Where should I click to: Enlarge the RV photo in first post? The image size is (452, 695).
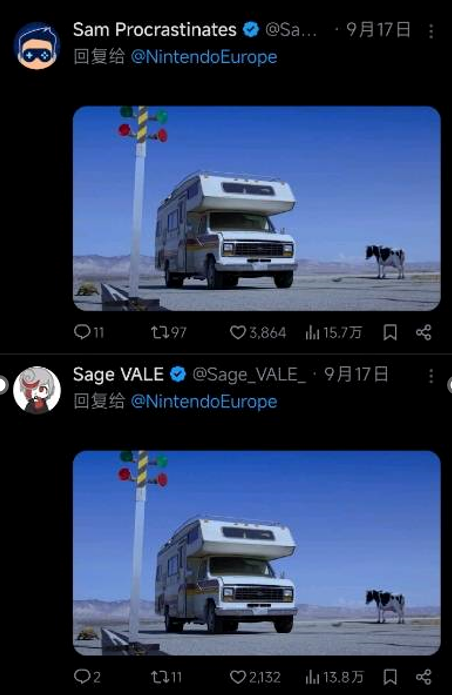(257, 208)
